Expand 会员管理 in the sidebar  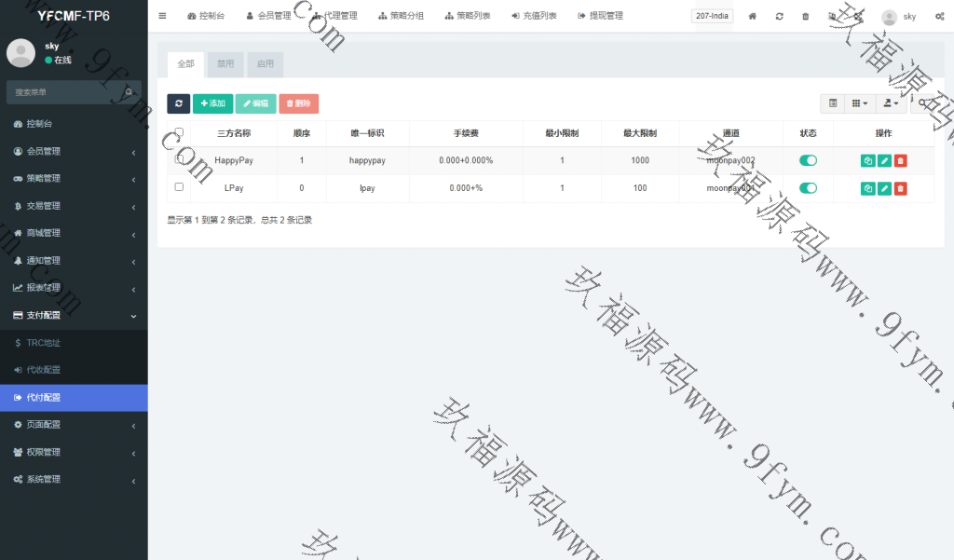click(x=74, y=151)
